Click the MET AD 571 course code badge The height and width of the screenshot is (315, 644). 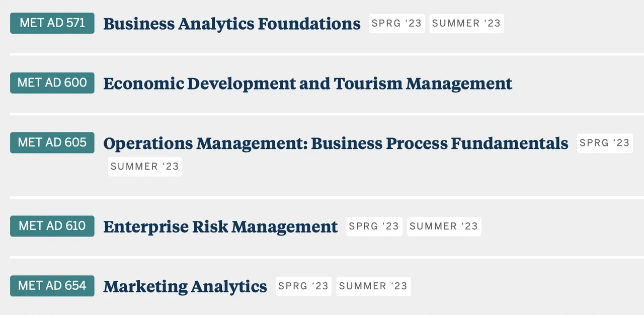(x=52, y=23)
